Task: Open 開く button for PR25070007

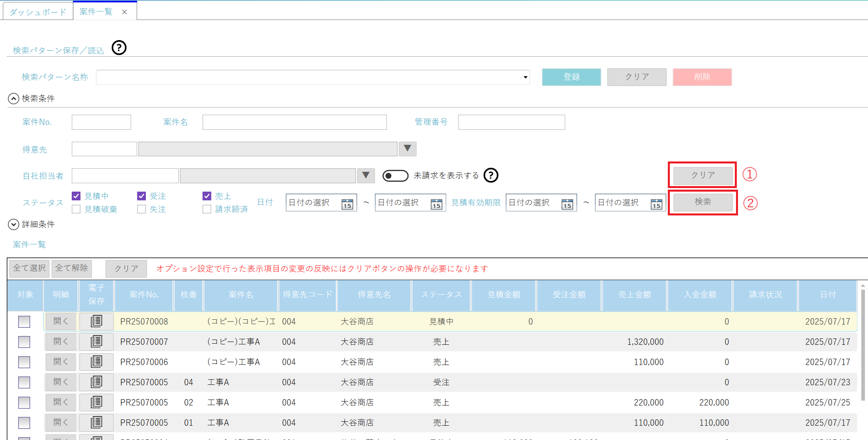Action: coord(61,341)
